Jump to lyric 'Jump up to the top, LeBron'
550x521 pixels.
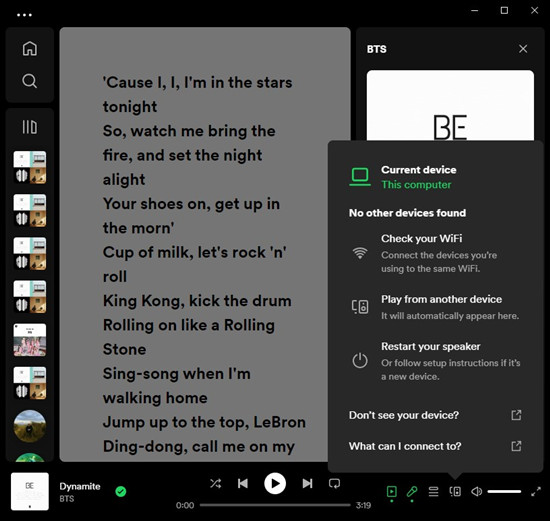tap(204, 422)
